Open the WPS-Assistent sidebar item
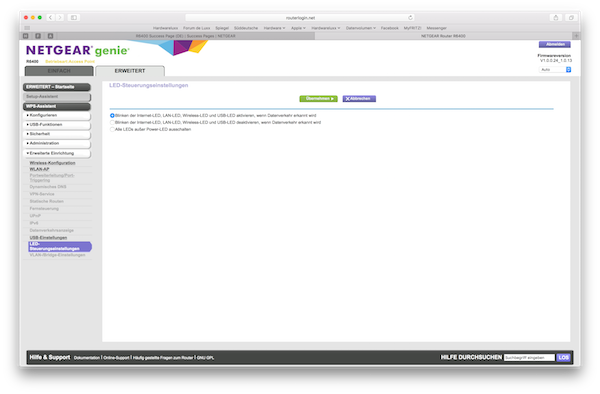600x394 pixels. pos(57,106)
